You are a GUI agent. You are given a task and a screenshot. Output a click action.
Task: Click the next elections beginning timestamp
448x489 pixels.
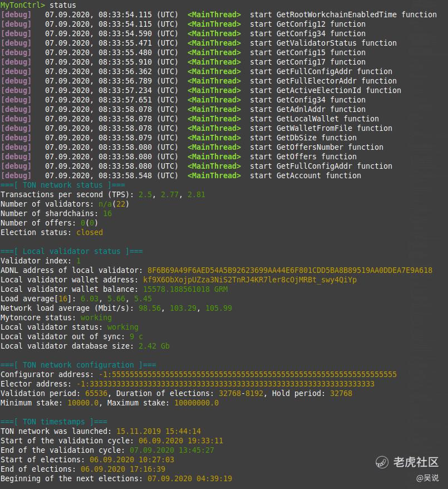pos(190,478)
